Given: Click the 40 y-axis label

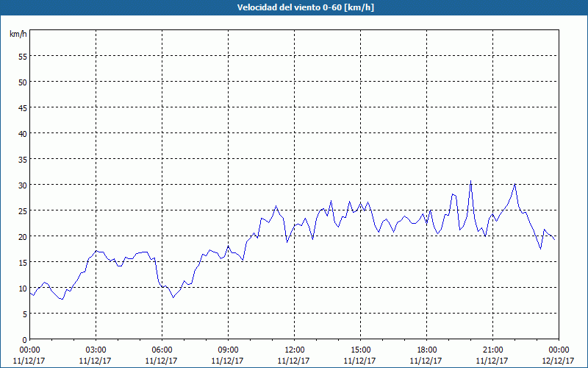Looking at the screenshot, I should coord(23,134).
